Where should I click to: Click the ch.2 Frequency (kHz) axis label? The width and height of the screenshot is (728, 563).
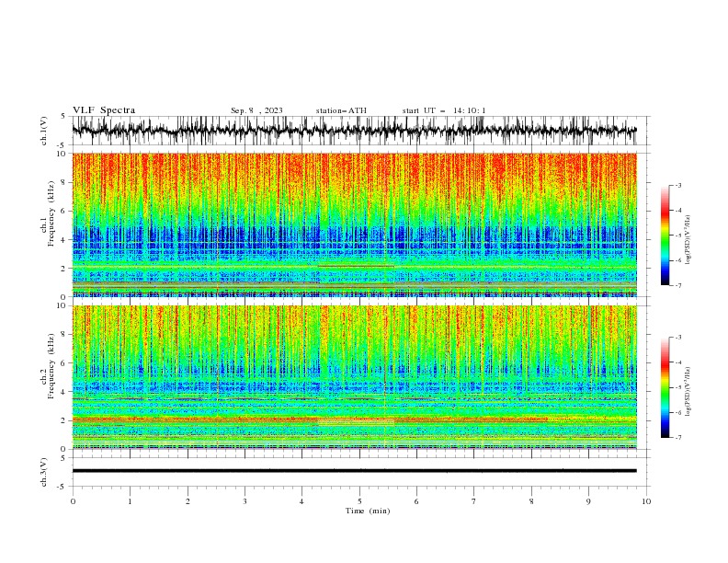point(48,366)
